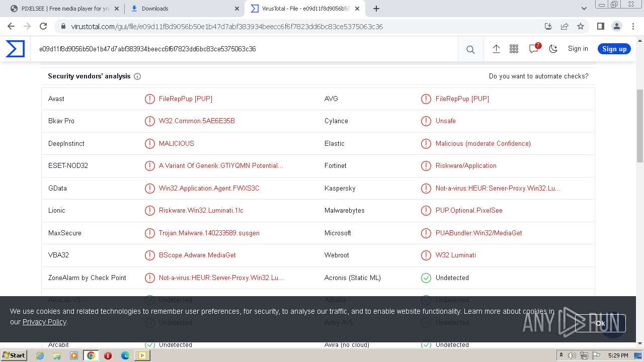Screen dimensions: 644x362
Task: Click VBA32 result BScope.Adware.MediaGet
Action: click(197, 255)
